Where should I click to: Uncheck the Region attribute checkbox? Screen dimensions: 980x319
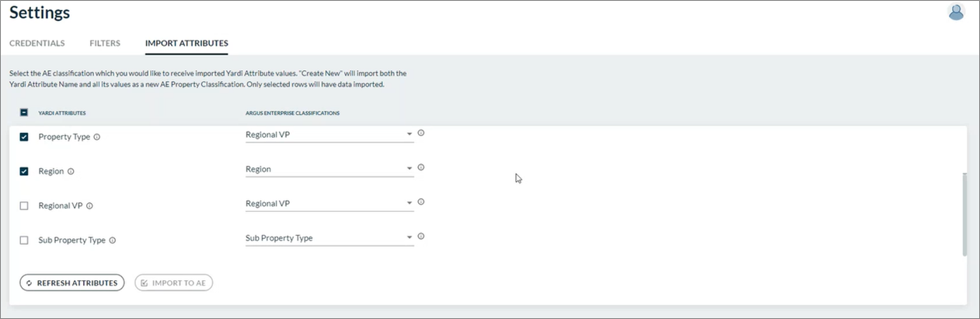[x=24, y=171]
